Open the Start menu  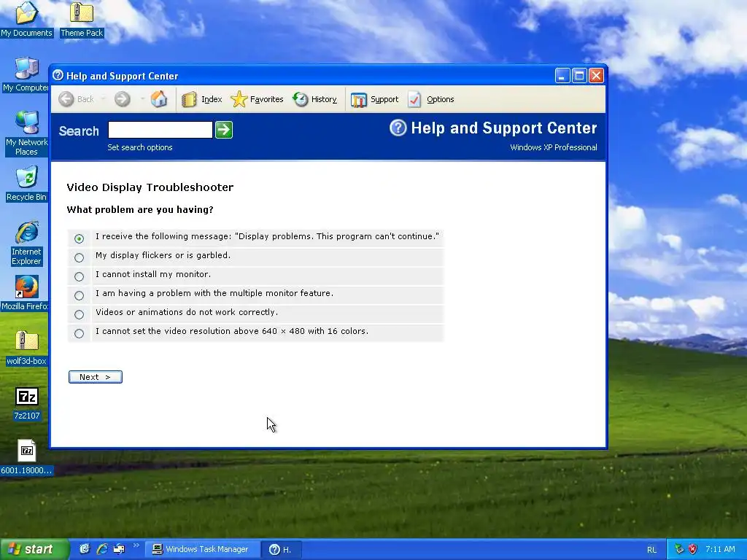click(34, 549)
